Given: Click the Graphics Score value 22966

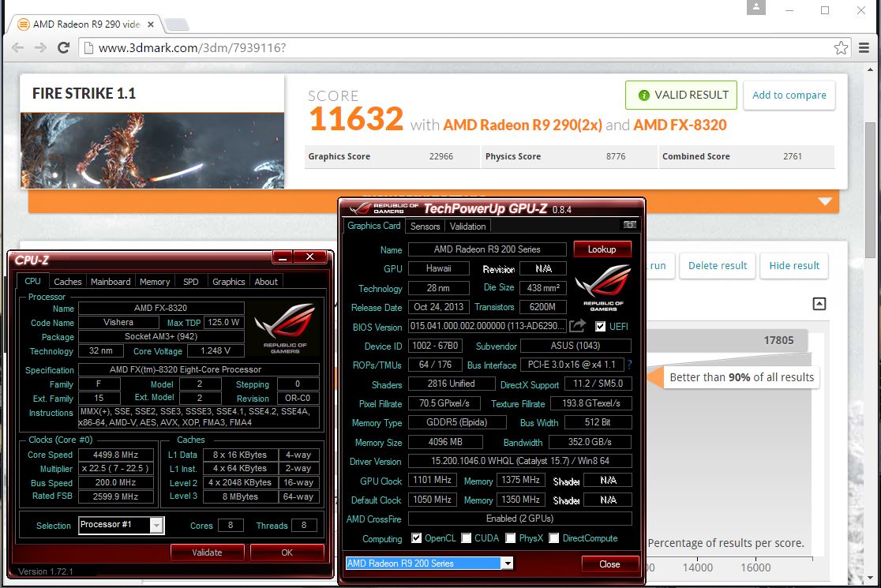Looking at the screenshot, I should click(x=441, y=156).
